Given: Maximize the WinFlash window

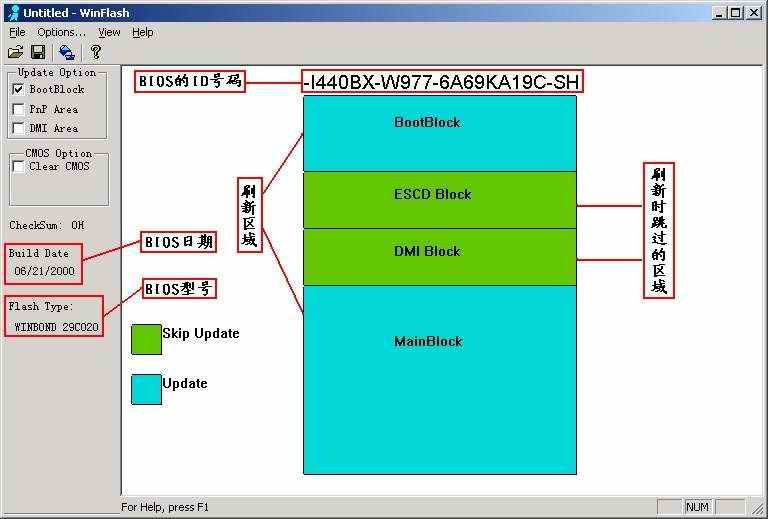Looking at the screenshot, I should click(x=736, y=12).
